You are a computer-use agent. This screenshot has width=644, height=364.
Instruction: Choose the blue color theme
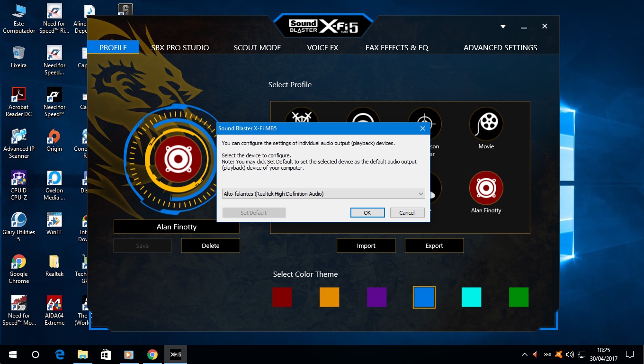[x=424, y=297]
